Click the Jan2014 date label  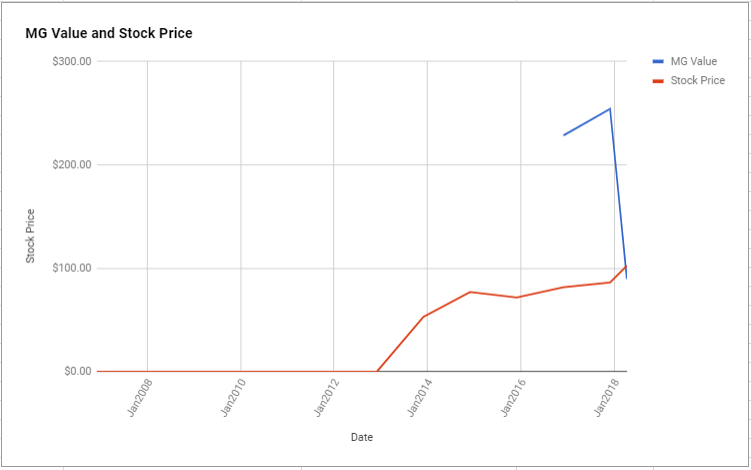[420, 398]
